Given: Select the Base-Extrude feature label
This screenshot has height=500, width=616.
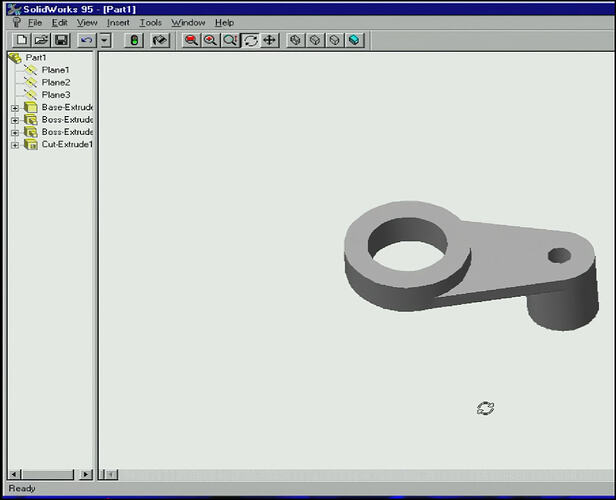Looking at the screenshot, I should pyautogui.click(x=67, y=107).
